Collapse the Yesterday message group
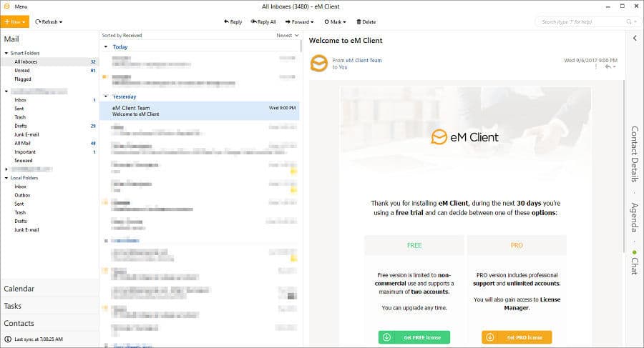 pos(106,96)
